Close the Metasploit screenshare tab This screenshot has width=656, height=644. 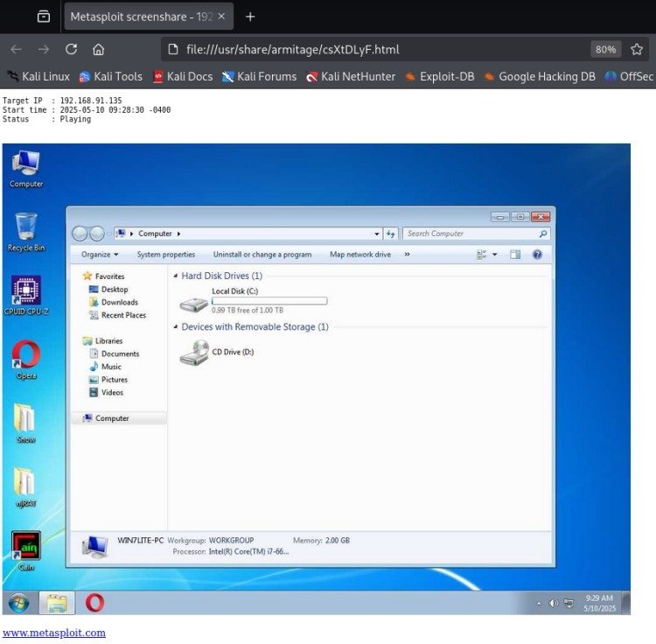(222, 16)
